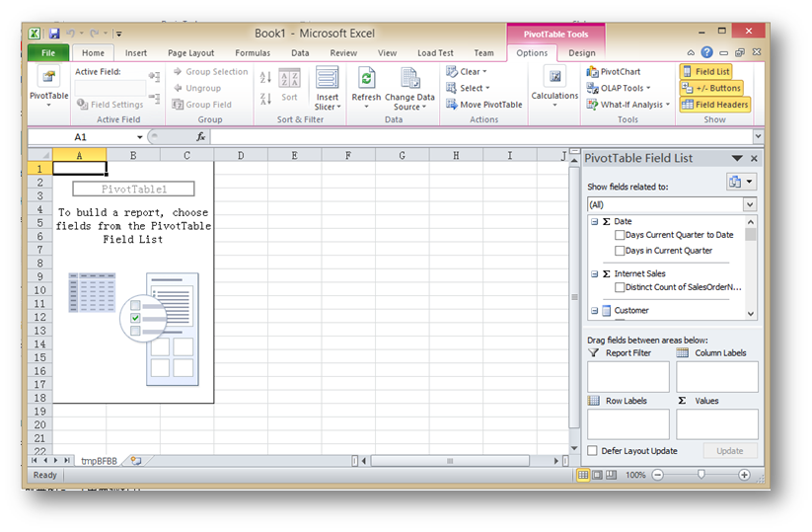
Task: Open the OLAP Tools dropdown
Action: [619, 88]
